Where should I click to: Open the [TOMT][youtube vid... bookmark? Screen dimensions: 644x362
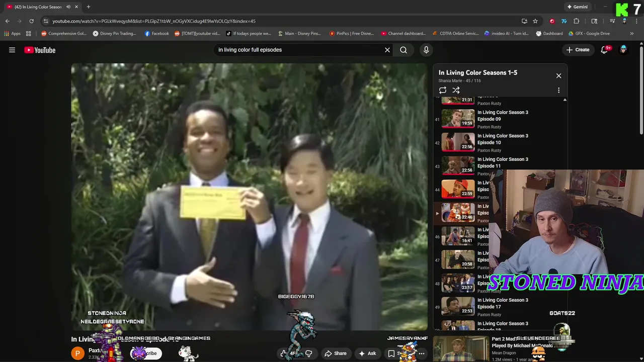(x=197, y=34)
